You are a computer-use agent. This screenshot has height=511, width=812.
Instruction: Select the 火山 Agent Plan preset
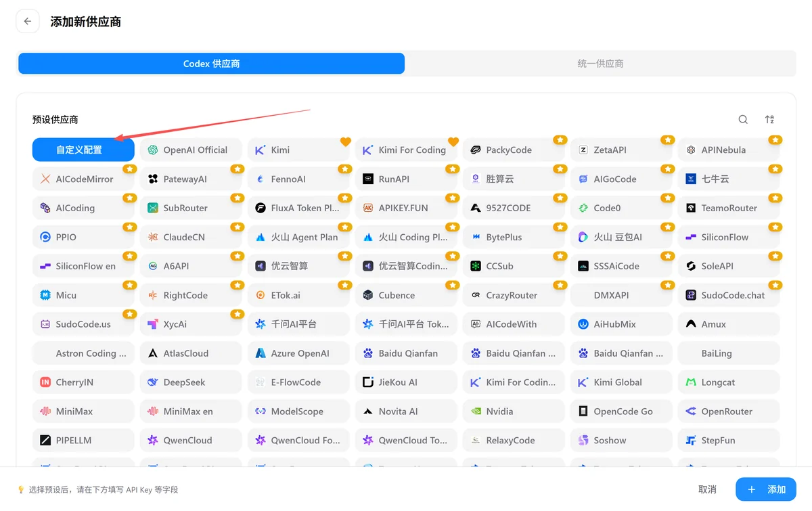coord(298,238)
